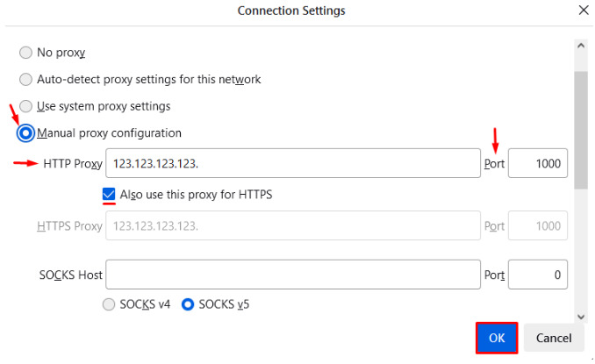Close the Connection Settings dialog

(583, 11)
